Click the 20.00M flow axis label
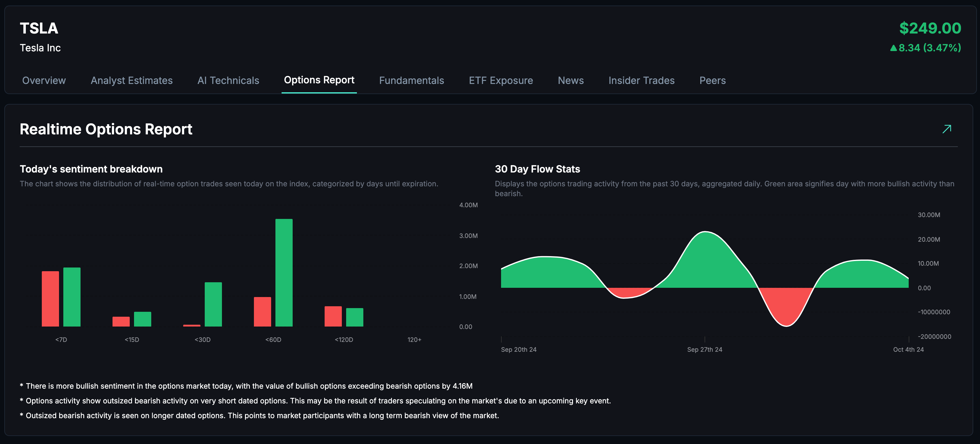This screenshot has width=980, height=444. click(x=929, y=240)
